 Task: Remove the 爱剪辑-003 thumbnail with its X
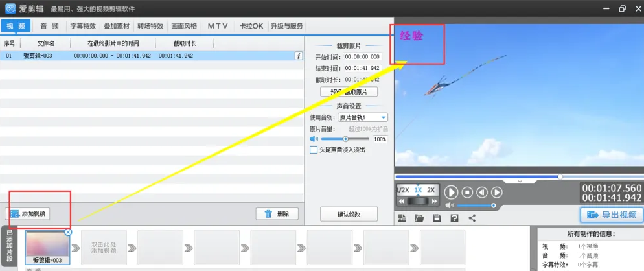click(x=68, y=232)
